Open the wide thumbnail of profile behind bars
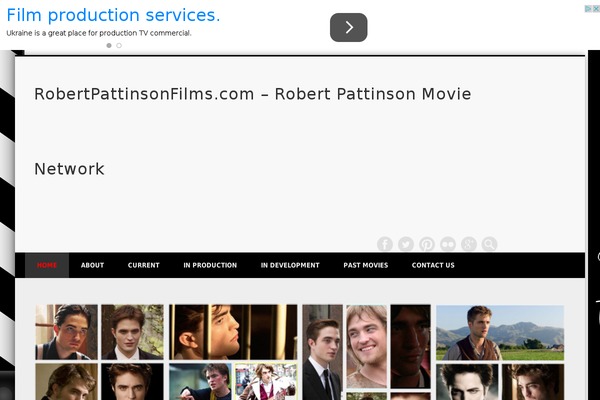Screen dimensions: 600x400 click(x=233, y=332)
